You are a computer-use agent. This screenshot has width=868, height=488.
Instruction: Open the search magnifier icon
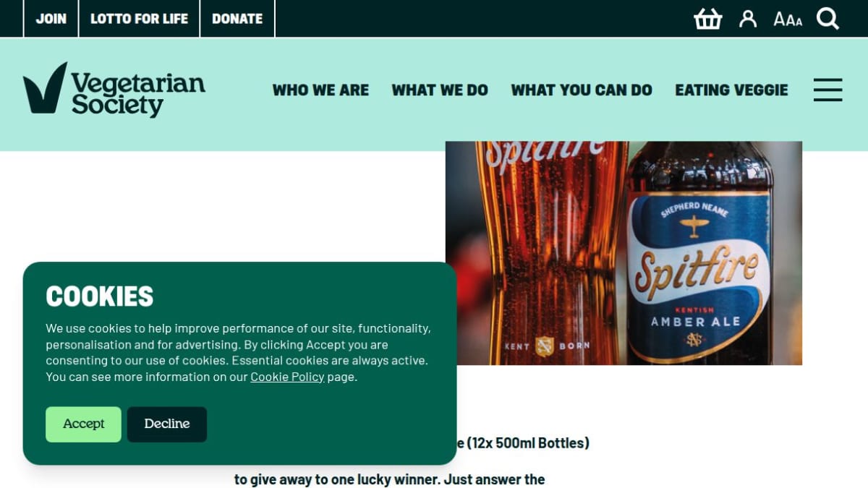pos(828,19)
